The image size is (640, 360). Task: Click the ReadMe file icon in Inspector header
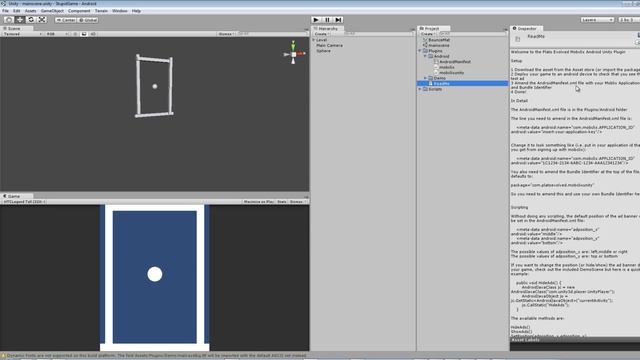(x=518, y=39)
